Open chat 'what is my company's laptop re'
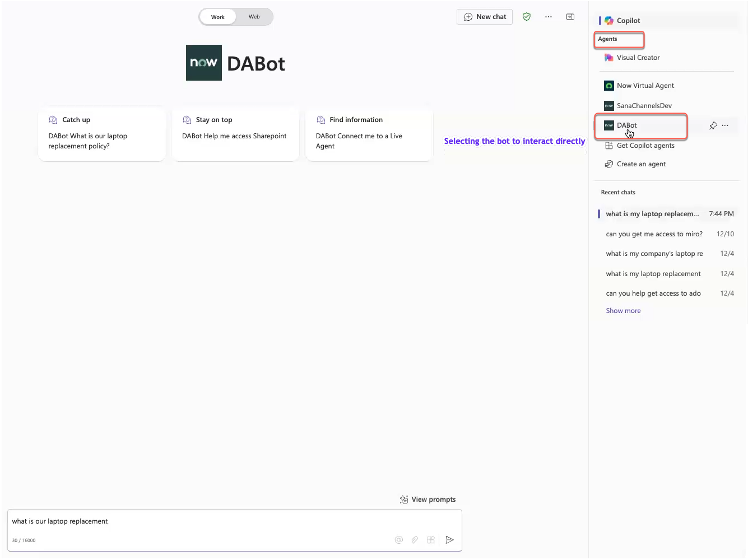The image size is (748, 560). [x=667, y=254]
